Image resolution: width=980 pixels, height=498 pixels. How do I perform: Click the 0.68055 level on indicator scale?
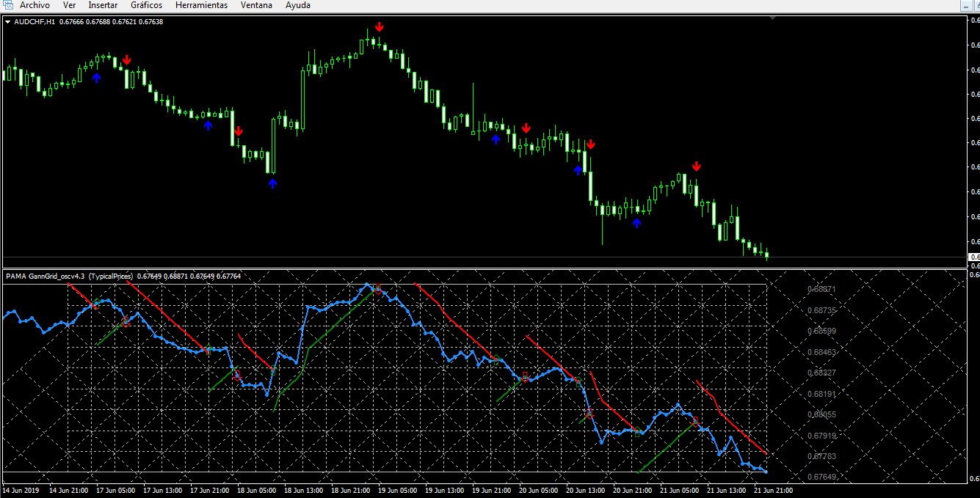(821, 414)
